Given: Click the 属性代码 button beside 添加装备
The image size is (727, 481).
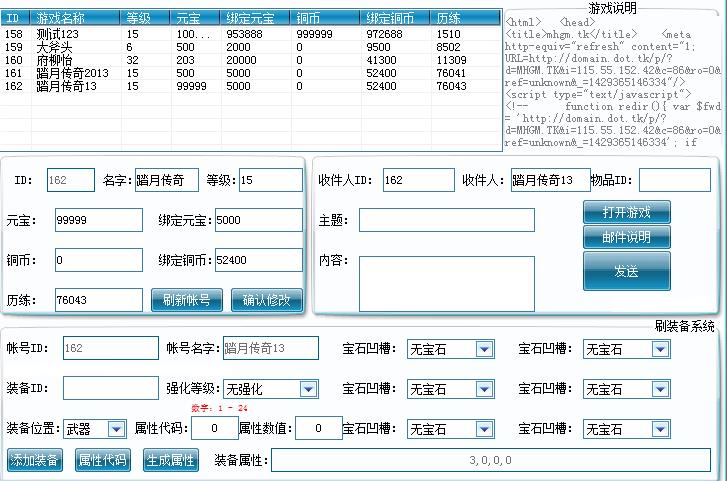Looking at the screenshot, I should pos(103,460).
